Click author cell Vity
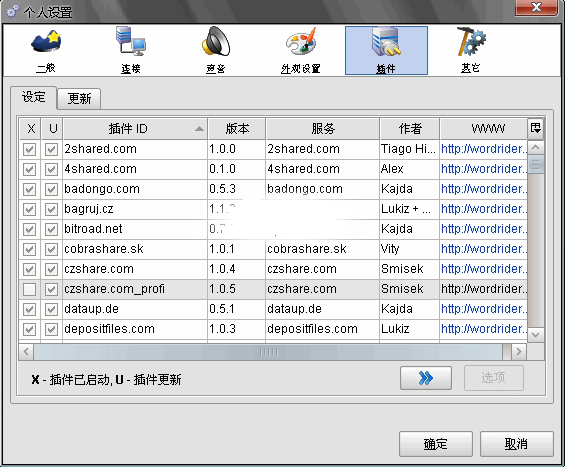The height and width of the screenshot is (467, 566). 410,249
